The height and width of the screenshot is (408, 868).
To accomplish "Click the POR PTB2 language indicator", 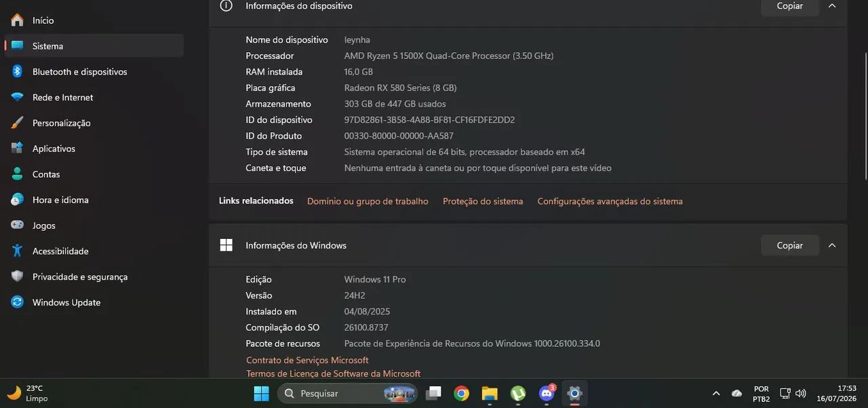I will click(761, 394).
